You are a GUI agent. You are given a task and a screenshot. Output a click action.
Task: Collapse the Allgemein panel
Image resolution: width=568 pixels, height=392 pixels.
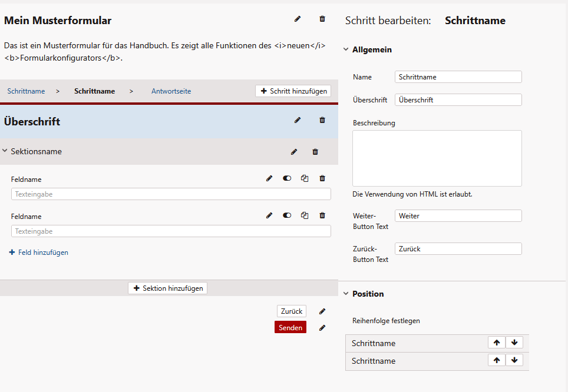[346, 50]
